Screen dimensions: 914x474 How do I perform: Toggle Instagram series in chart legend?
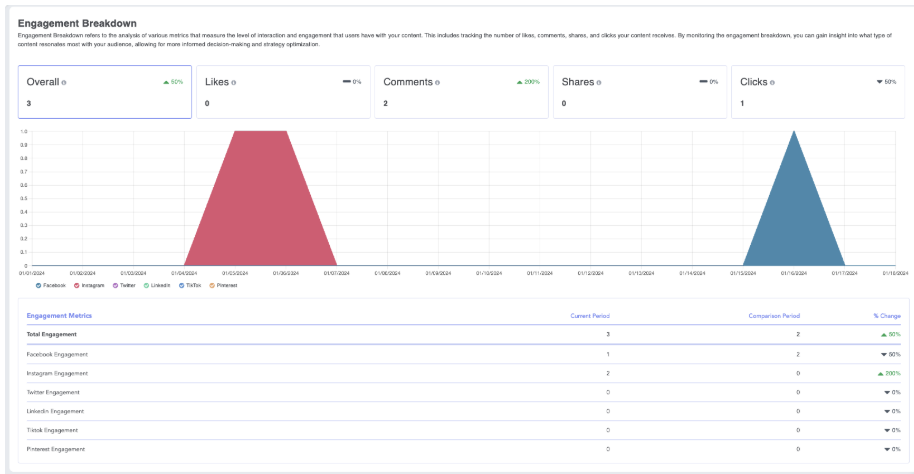[76, 285]
